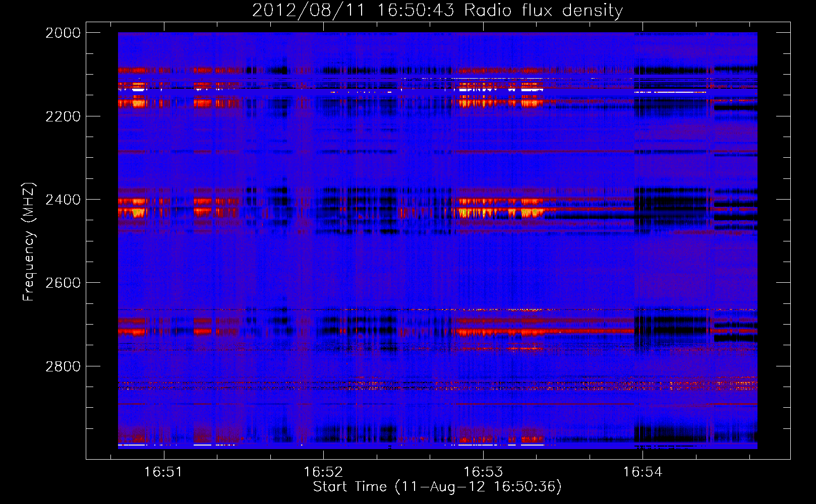Click the 'Start Time (11-Aug-12 16:50:36)' axis title
This screenshot has height=504, width=816.
(x=437, y=487)
